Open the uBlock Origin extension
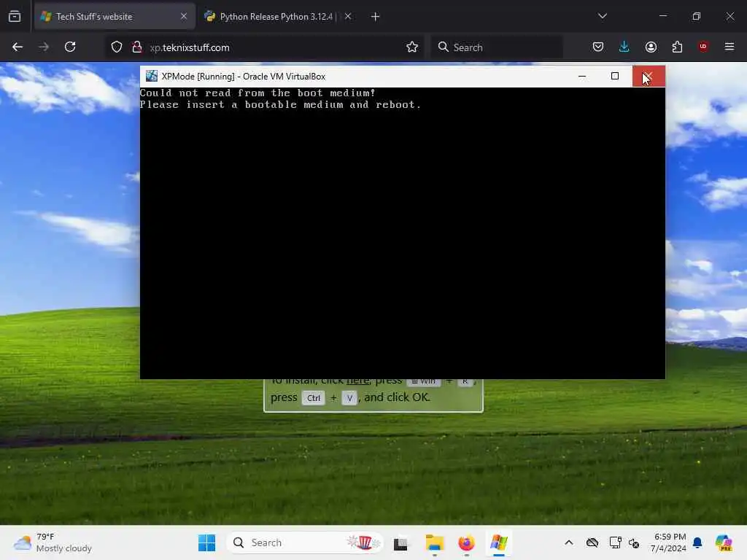 click(x=703, y=46)
